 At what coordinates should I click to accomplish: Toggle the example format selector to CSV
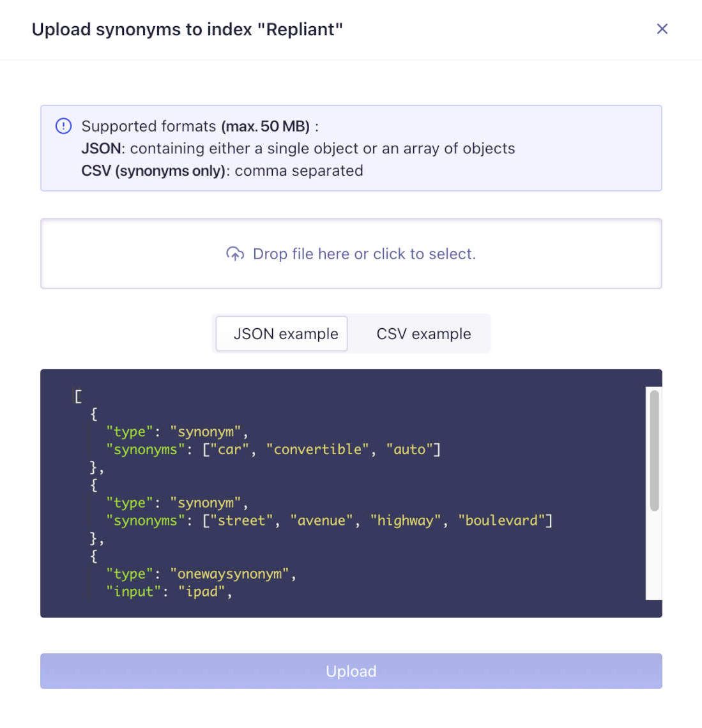pyautogui.click(x=422, y=333)
